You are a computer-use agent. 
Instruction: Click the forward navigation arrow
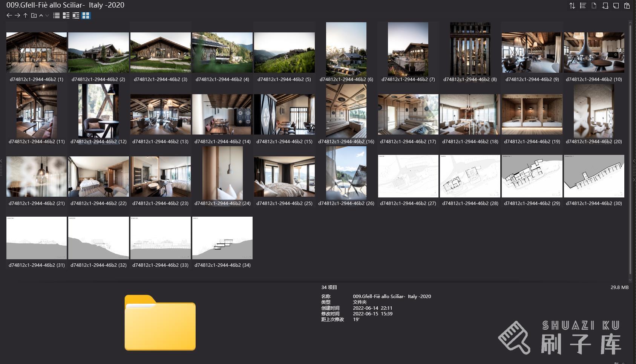coord(17,15)
